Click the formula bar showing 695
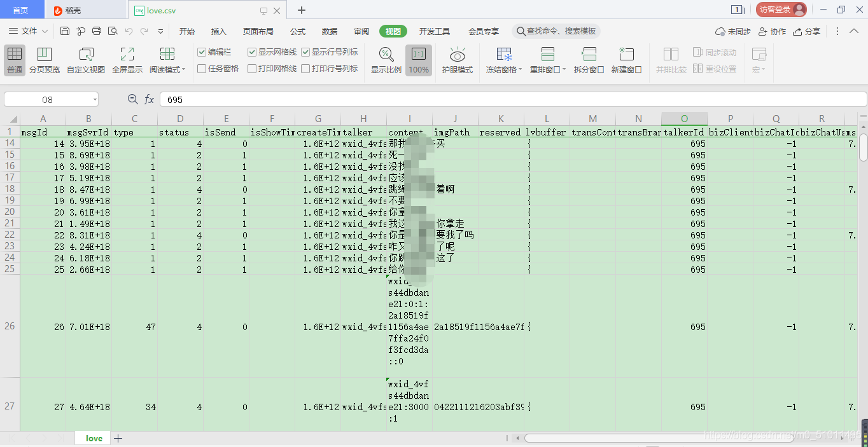 [x=513, y=99]
